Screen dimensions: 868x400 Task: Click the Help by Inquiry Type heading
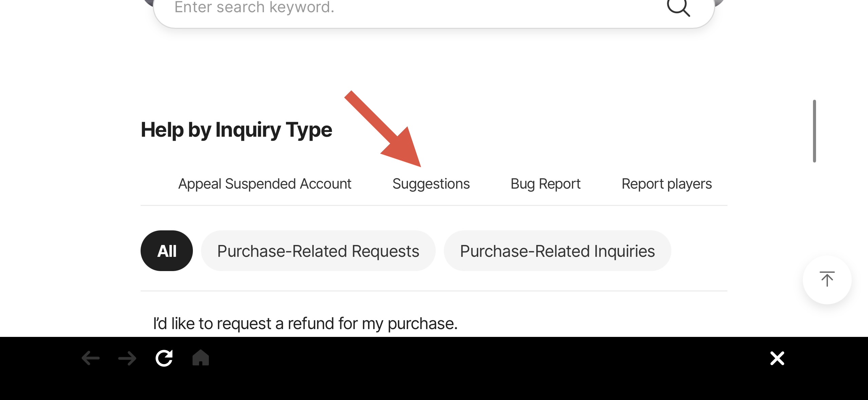click(x=236, y=130)
